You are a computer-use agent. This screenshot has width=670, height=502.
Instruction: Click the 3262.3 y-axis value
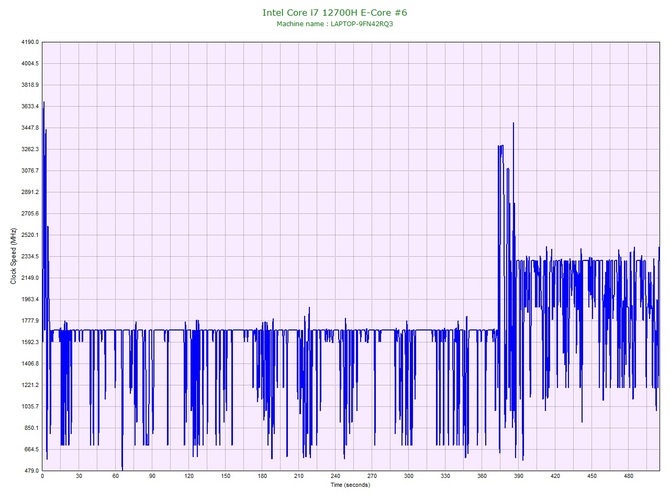tap(30, 149)
